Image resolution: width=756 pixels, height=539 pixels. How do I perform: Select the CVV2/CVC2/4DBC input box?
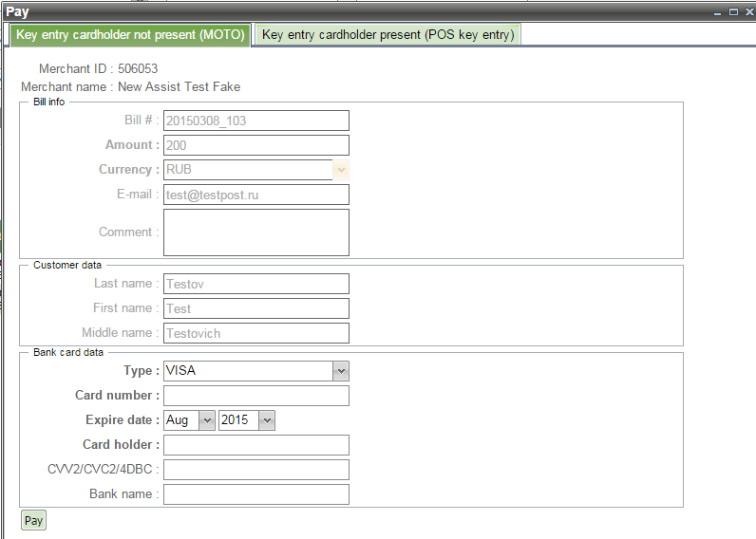click(255, 470)
